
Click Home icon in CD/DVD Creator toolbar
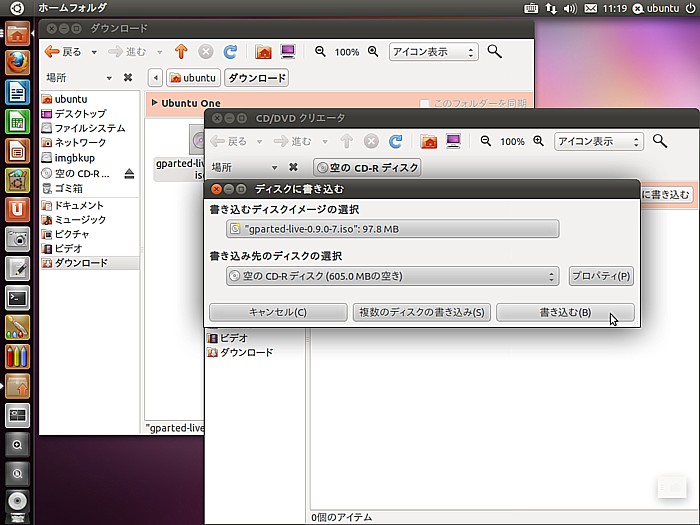point(429,142)
